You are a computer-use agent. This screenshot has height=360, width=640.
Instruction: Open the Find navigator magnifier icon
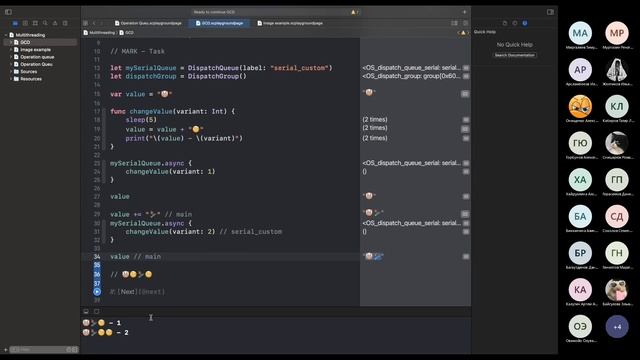(45, 23)
